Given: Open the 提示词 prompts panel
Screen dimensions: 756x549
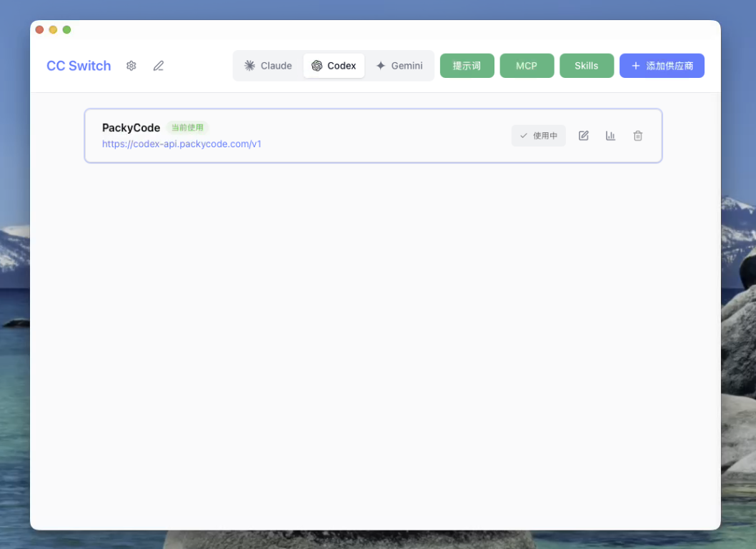Looking at the screenshot, I should click(467, 66).
